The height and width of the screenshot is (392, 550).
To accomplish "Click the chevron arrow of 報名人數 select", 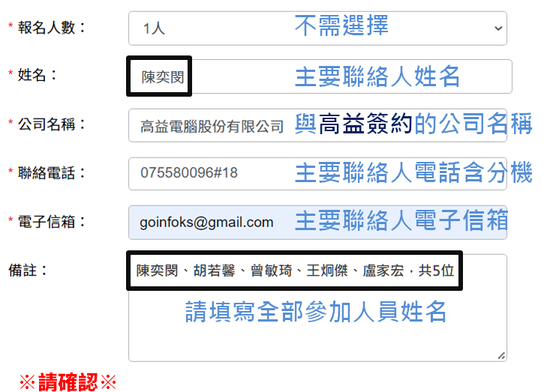I will click(497, 28).
